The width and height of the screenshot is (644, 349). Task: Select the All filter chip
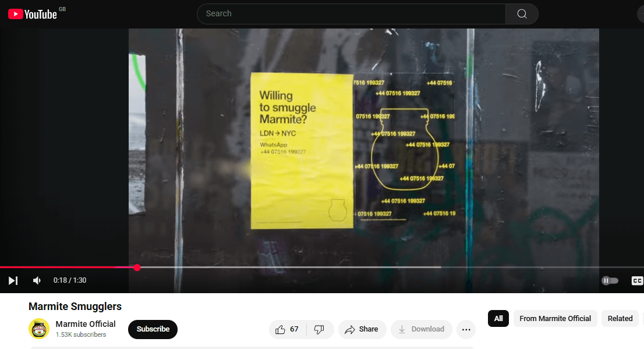[498, 319]
